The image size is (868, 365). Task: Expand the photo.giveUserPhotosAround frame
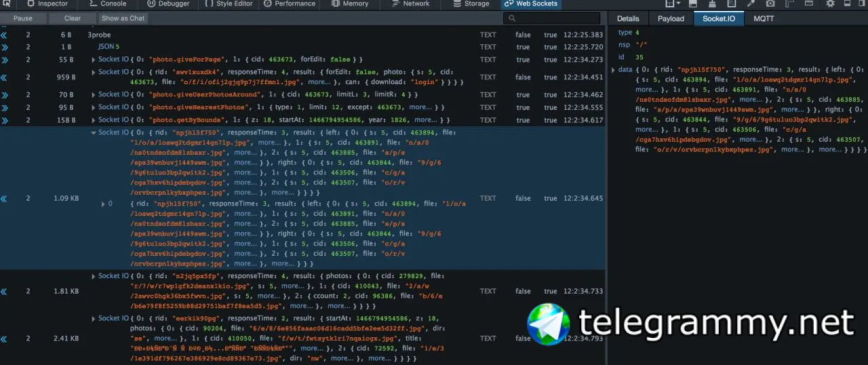click(x=94, y=94)
